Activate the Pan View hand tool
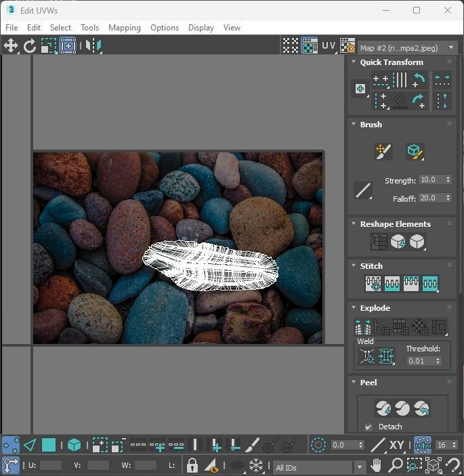The height and width of the screenshot is (476, 464). click(377, 465)
